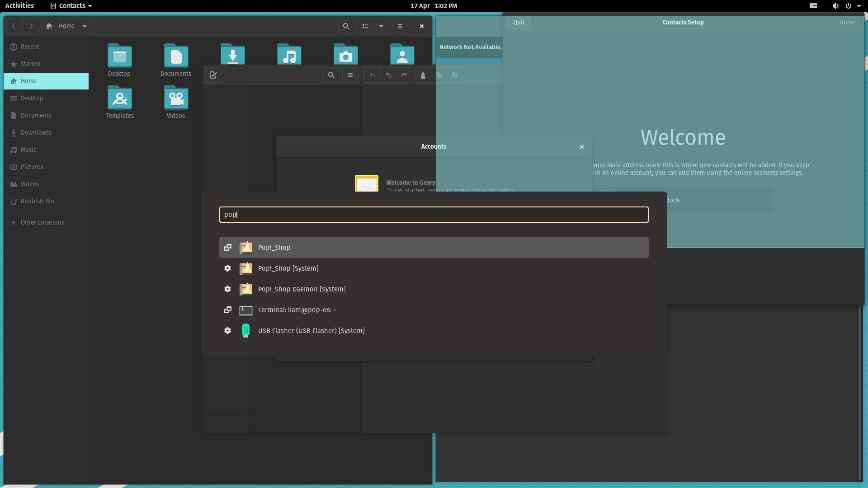Switch to Terminal: liam@pop-os window result

434,310
